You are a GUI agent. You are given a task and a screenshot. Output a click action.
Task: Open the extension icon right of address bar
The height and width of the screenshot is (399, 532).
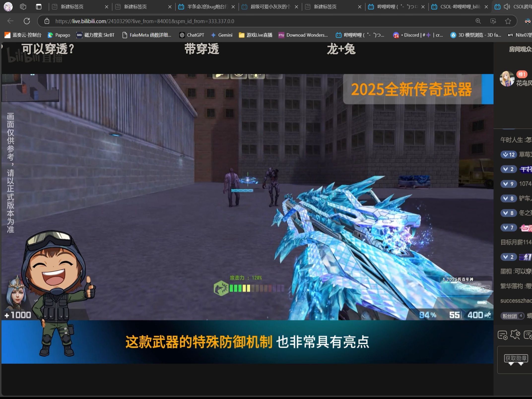pyautogui.click(x=528, y=21)
